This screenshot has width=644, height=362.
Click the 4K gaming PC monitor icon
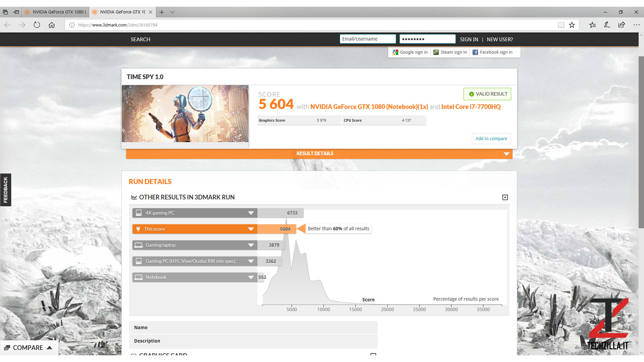coord(139,213)
